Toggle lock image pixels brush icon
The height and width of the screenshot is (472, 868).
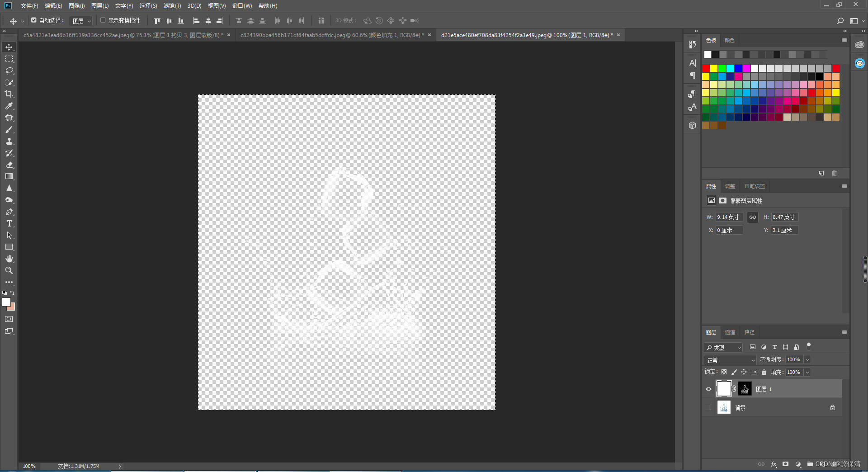[x=734, y=372]
